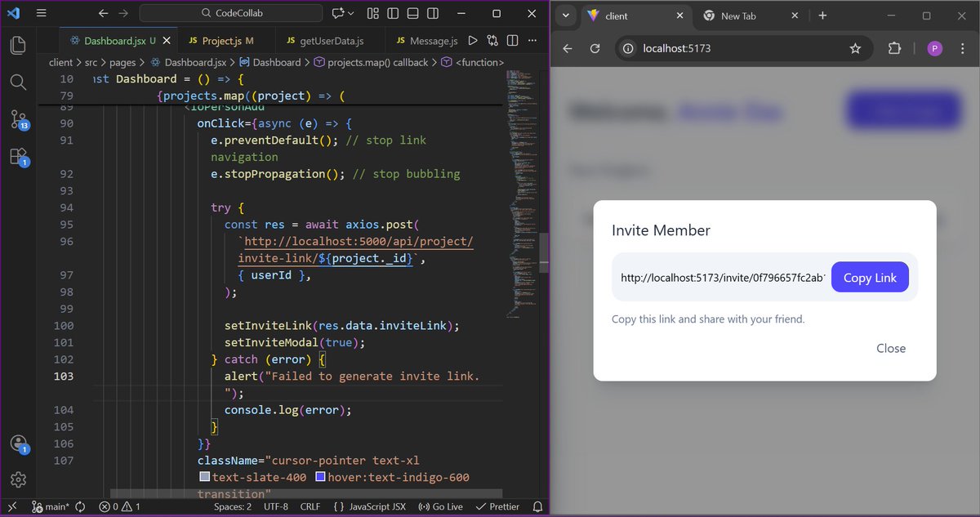This screenshot has height=517, width=980.
Task: Open the slate-400 color swatch picker
Action: point(204,477)
